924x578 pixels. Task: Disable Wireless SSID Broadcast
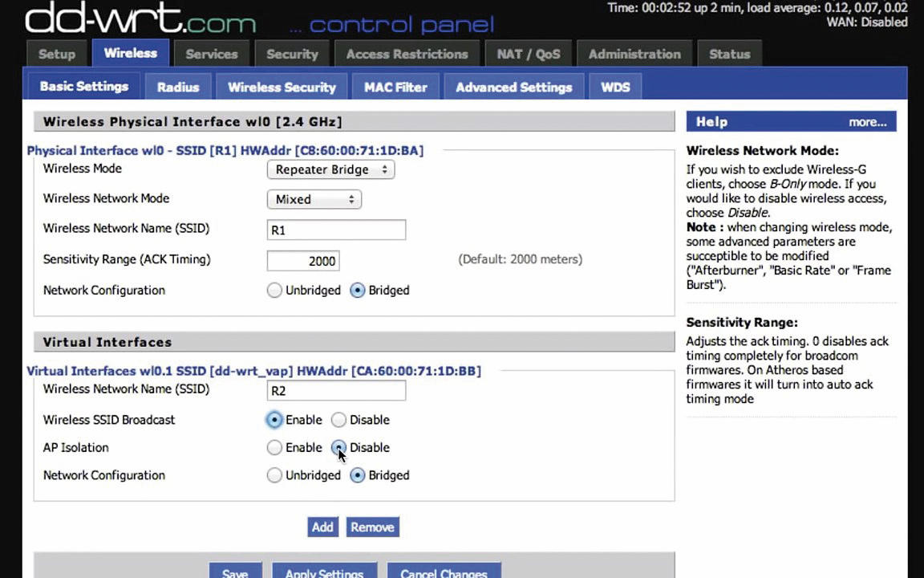pos(338,420)
